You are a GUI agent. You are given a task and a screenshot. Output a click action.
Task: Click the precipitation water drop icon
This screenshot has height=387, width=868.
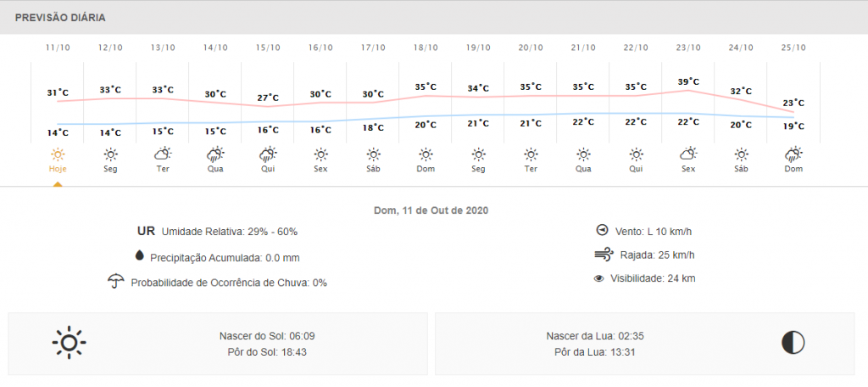point(139,256)
